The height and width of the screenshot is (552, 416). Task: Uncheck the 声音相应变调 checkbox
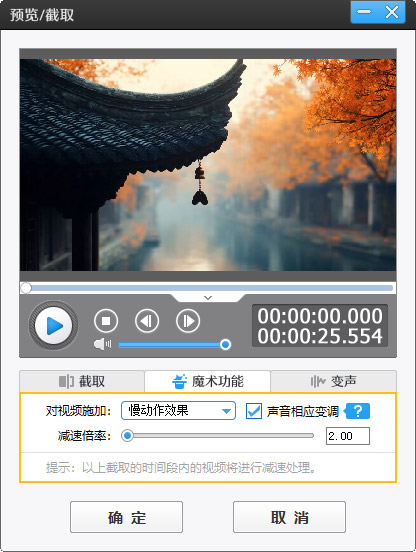pos(254,411)
